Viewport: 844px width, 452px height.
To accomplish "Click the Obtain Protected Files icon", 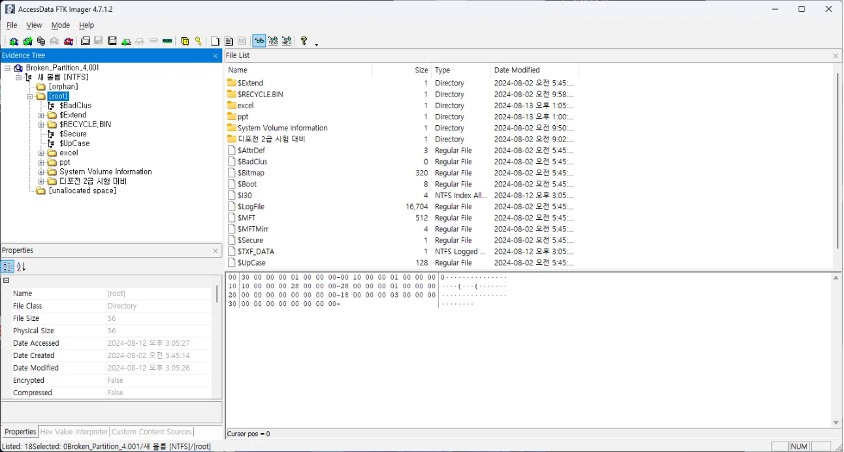I will [x=185, y=41].
